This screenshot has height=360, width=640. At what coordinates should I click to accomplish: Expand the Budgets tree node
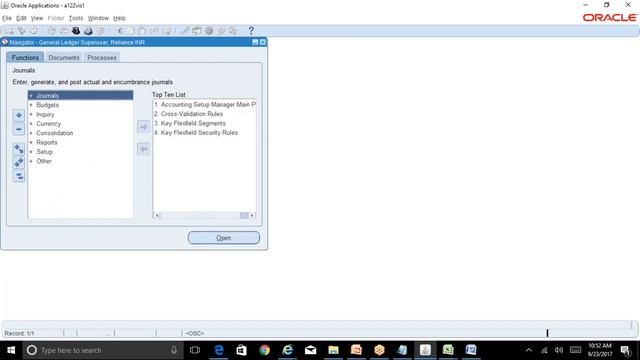[31, 105]
